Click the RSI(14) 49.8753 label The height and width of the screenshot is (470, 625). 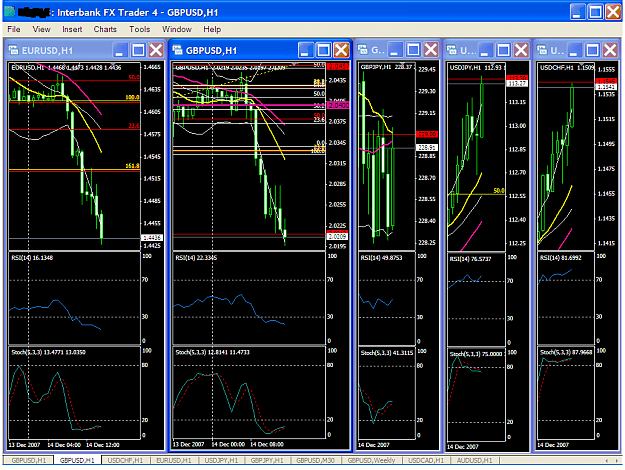click(381, 258)
